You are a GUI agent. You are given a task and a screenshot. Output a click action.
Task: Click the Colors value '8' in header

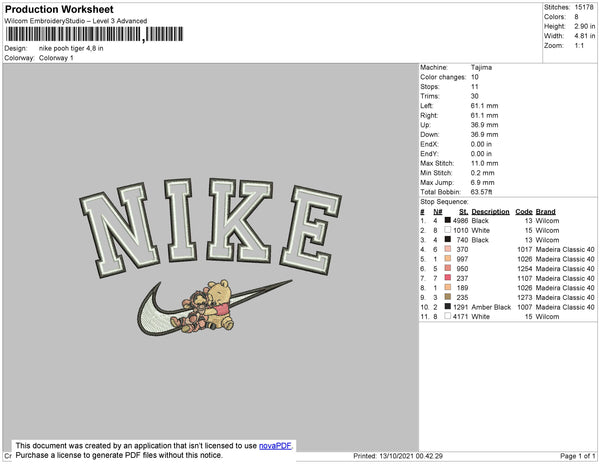[576, 17]
